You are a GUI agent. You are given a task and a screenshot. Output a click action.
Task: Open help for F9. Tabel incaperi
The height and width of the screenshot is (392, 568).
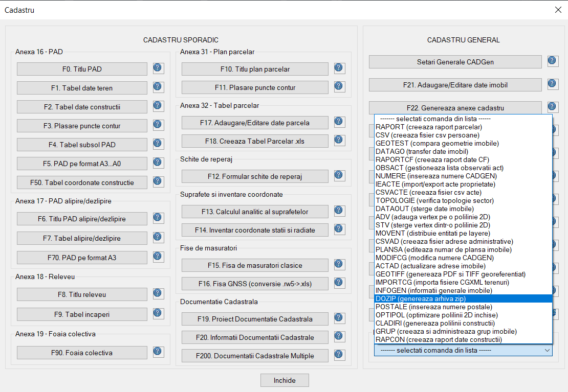(x=158, y=313)
